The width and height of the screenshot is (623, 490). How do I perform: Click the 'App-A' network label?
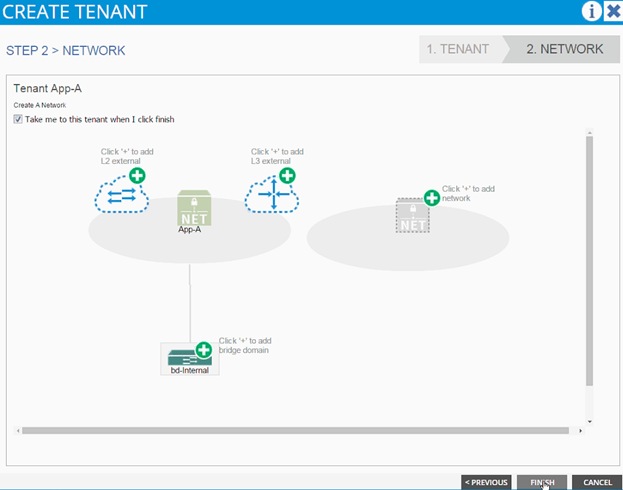[x=190, y=230]
